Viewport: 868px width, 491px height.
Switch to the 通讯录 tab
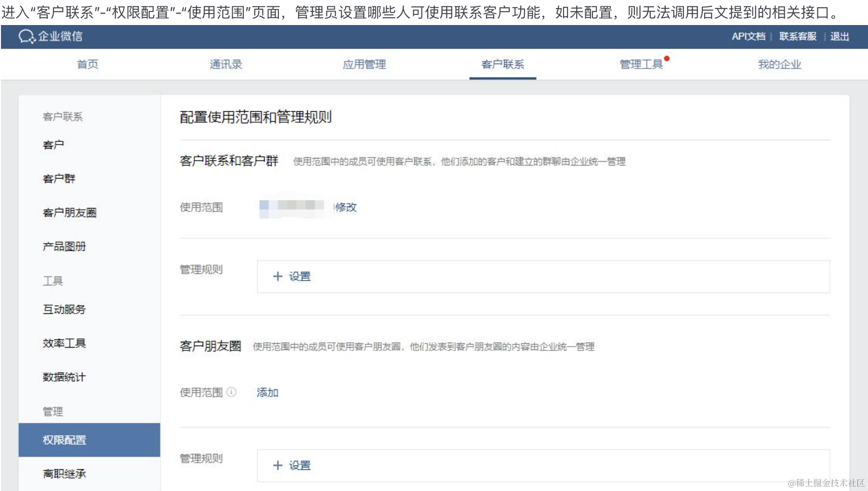point(226,64)
